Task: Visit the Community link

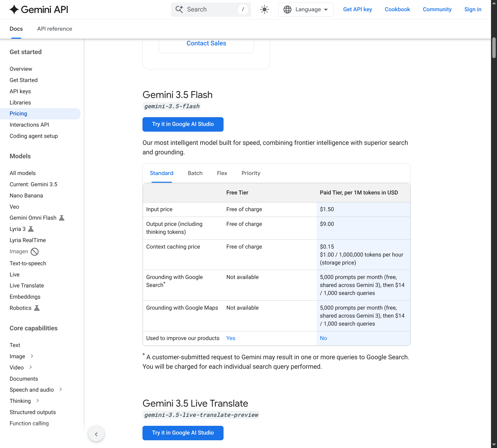Action: [x=437, y=9]
